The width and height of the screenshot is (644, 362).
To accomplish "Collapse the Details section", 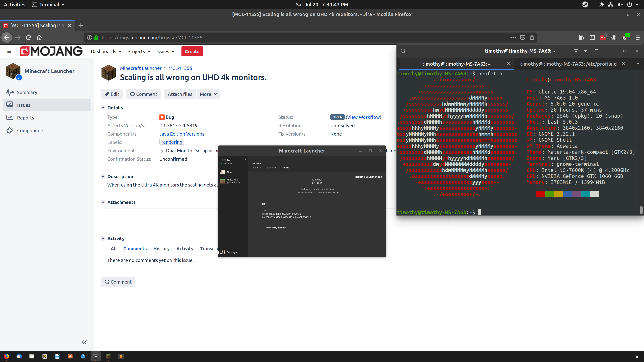I will (x=103, y=108).
